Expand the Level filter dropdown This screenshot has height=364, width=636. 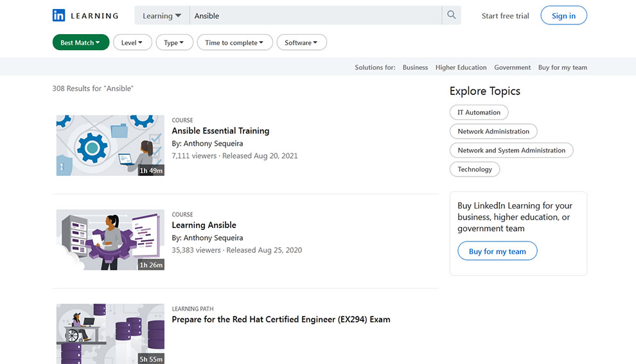132,42
